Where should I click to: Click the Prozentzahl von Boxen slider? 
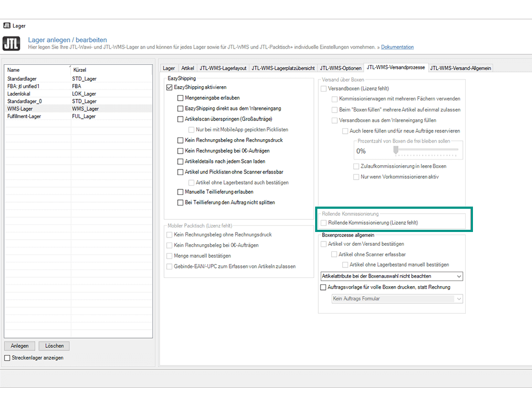424,150
